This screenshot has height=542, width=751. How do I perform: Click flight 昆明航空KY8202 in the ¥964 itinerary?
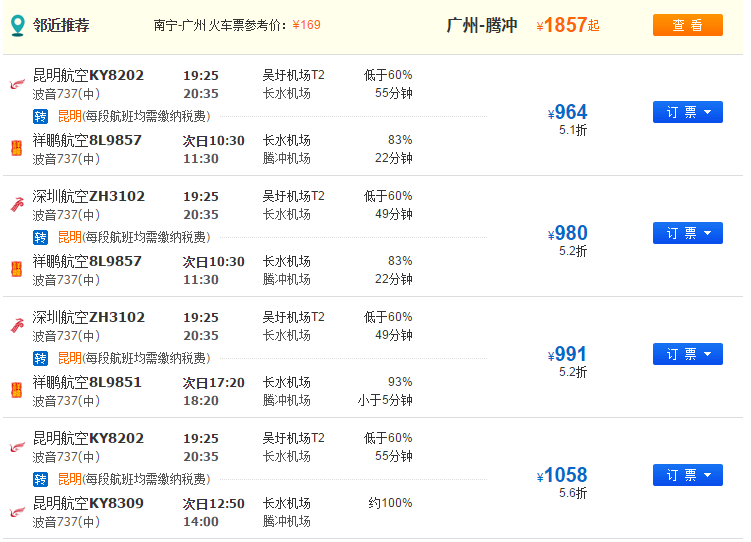coord(88,75)
